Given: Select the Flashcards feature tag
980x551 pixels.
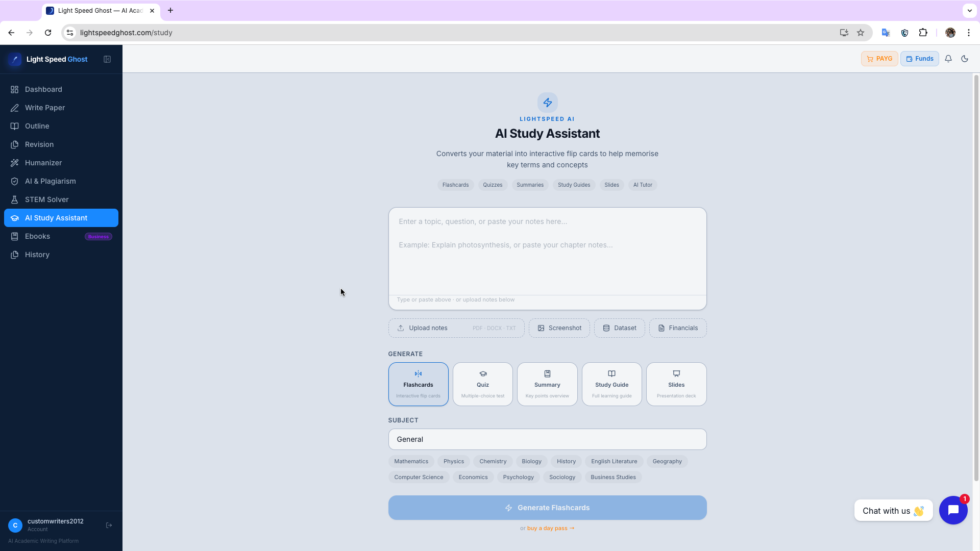Looking at the screenshot, I should pos(455,185).
